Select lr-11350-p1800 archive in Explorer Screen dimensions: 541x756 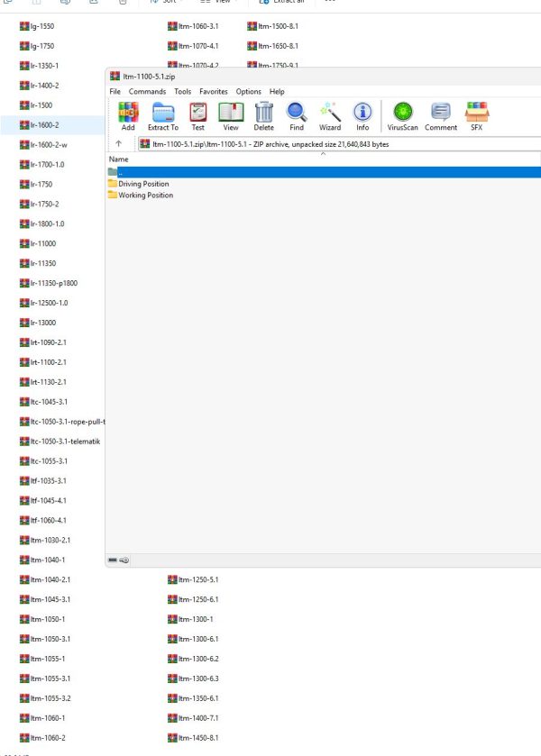point(49,283)
